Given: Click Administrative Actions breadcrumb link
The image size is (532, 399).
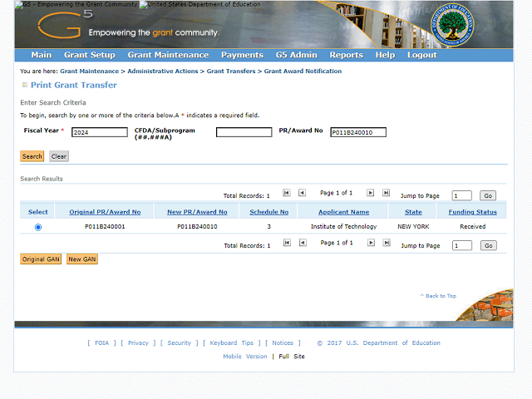Looking at the screenshot, I should 163,71.
